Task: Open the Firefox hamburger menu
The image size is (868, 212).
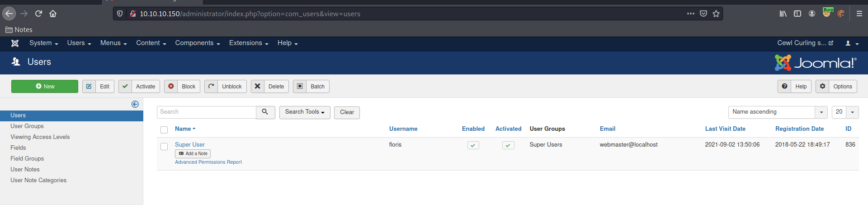Action: [859, 14]
